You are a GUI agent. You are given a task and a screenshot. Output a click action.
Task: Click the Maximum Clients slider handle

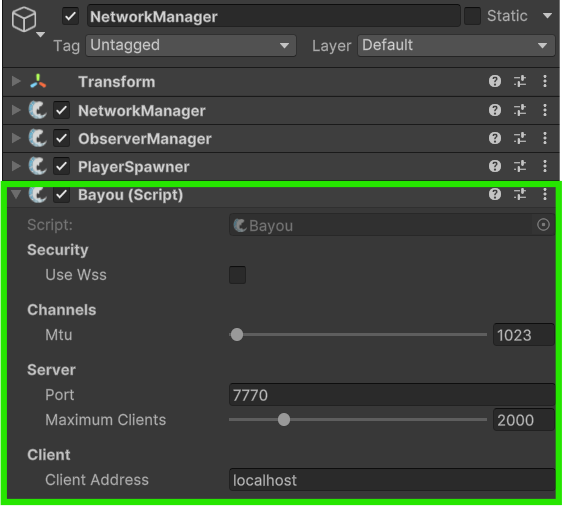(284, 419)
